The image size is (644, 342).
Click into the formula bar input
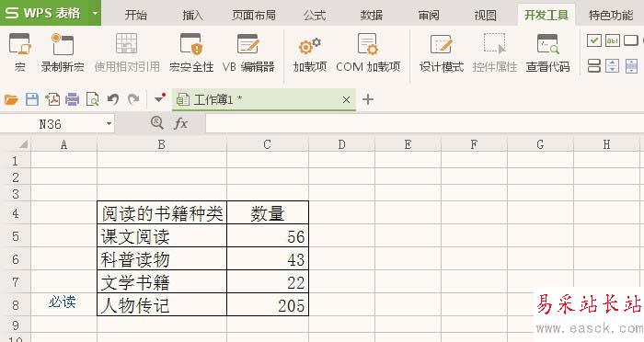tap(424, 123)
